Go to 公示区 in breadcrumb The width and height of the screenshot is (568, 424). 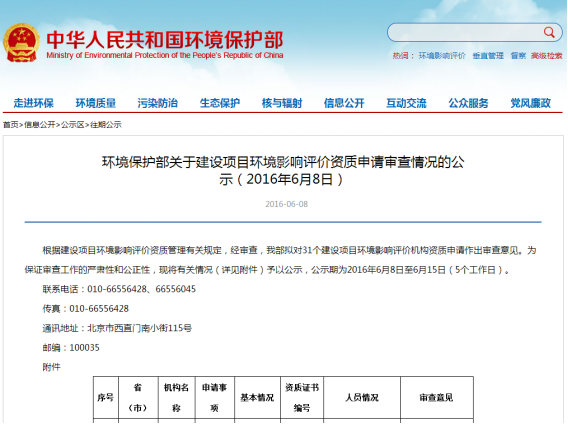click(x=72, y=125)
